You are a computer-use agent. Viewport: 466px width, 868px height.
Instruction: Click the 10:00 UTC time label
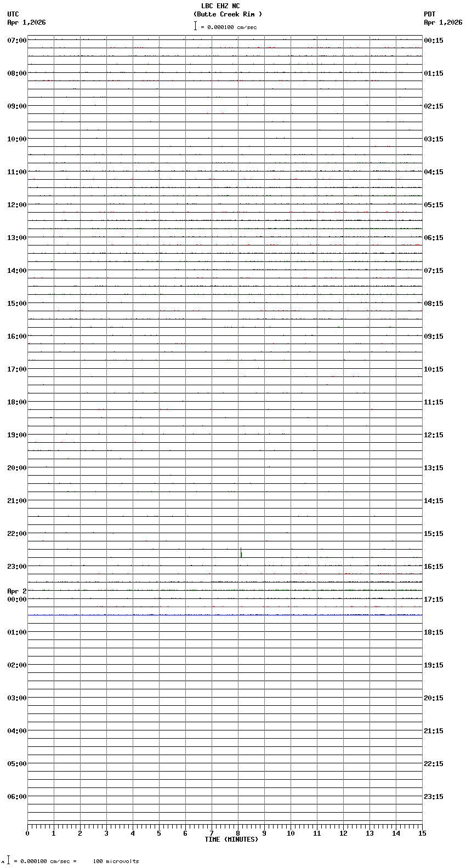(x=17, y=139)
